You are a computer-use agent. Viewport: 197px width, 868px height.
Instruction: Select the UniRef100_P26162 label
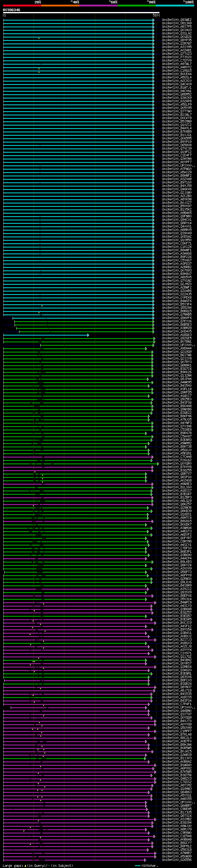[x=177, y=460]
